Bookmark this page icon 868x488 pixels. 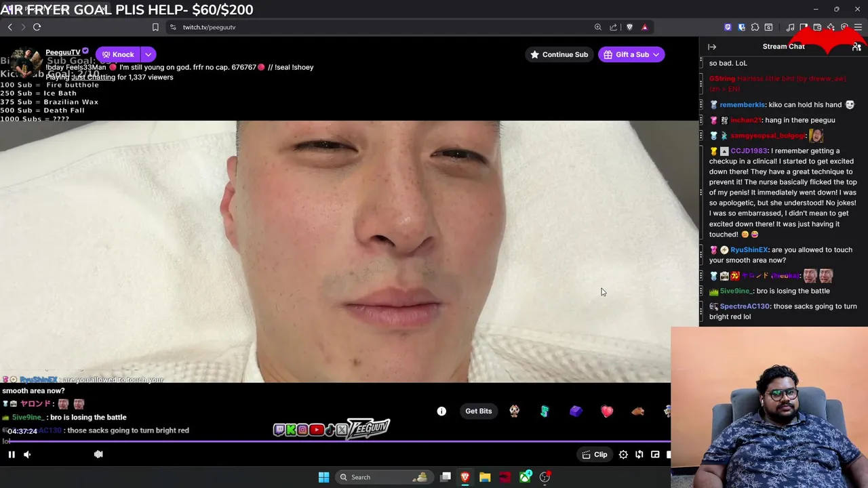click(x=155, y=27)
